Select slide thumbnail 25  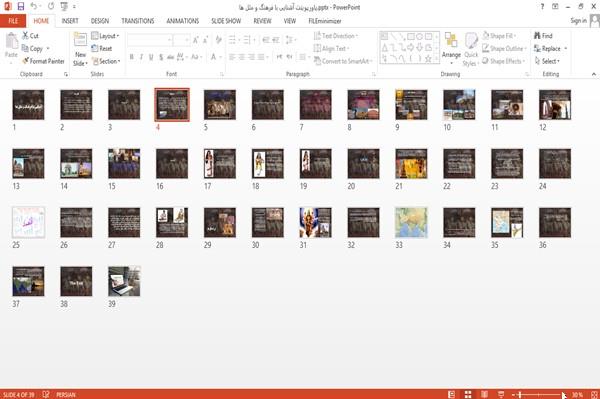click(28, 222)
